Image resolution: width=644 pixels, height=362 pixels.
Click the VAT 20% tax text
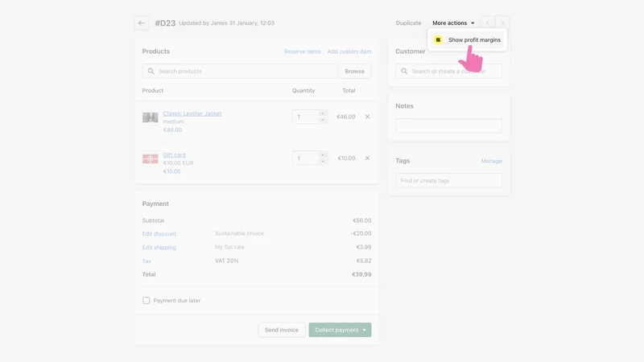coord(227,261)
